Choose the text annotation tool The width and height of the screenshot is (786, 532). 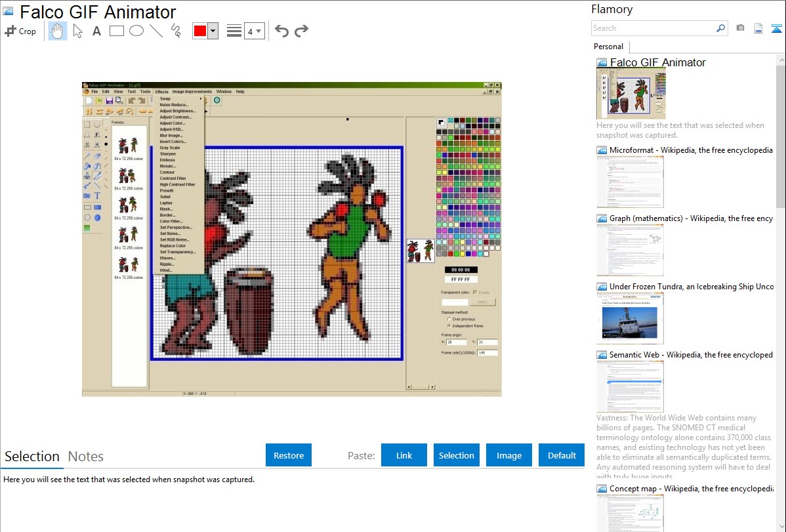[x=96, y=31]
